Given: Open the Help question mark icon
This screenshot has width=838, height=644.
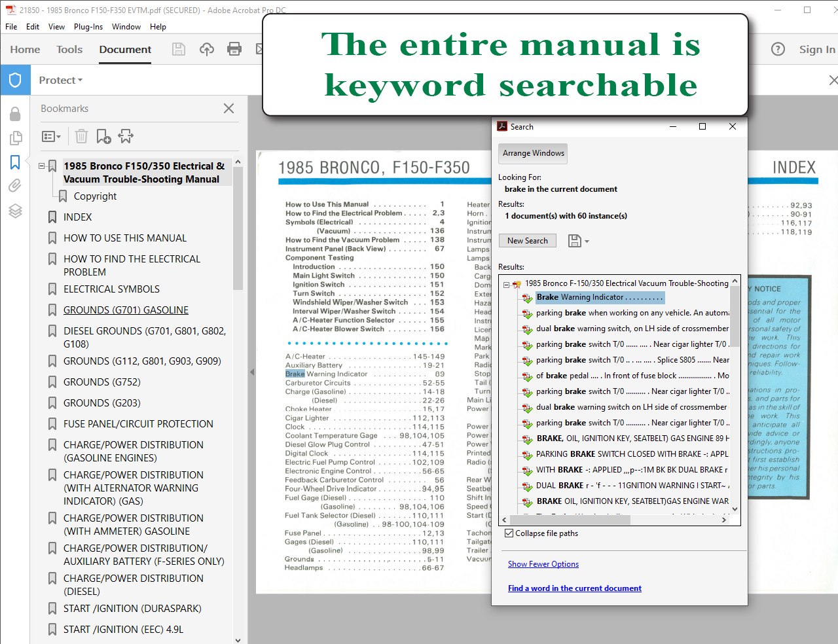Looking at the screenshot, I should [778, 49].
